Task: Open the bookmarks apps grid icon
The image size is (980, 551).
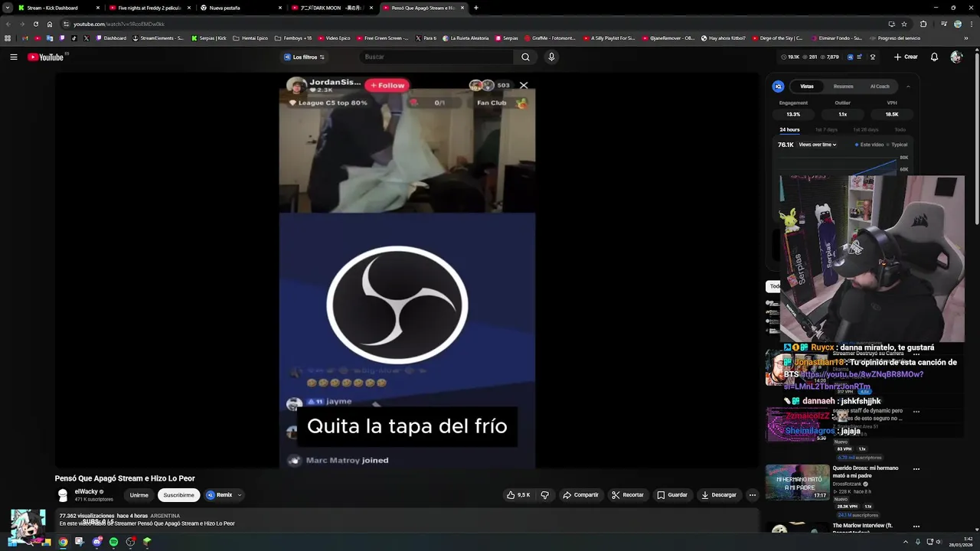Action: 8,38
